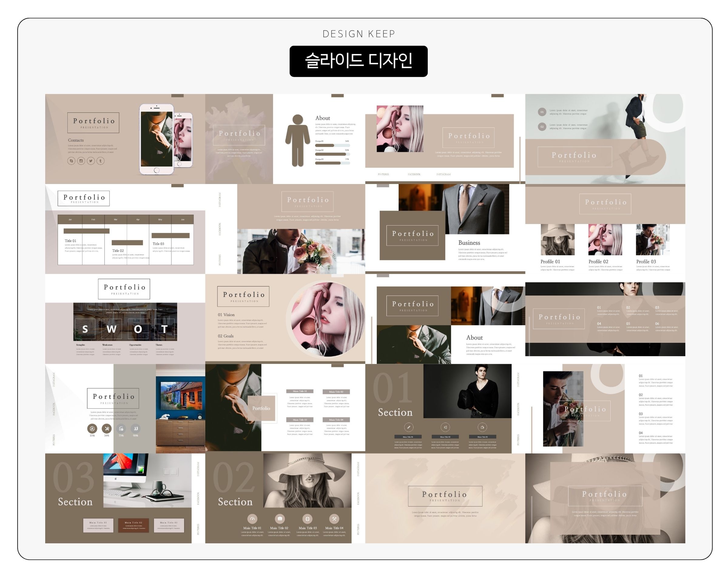Click the lifebuoy icon above Main Title 03
The image size is (728, 576).
(x=307, y=519)
